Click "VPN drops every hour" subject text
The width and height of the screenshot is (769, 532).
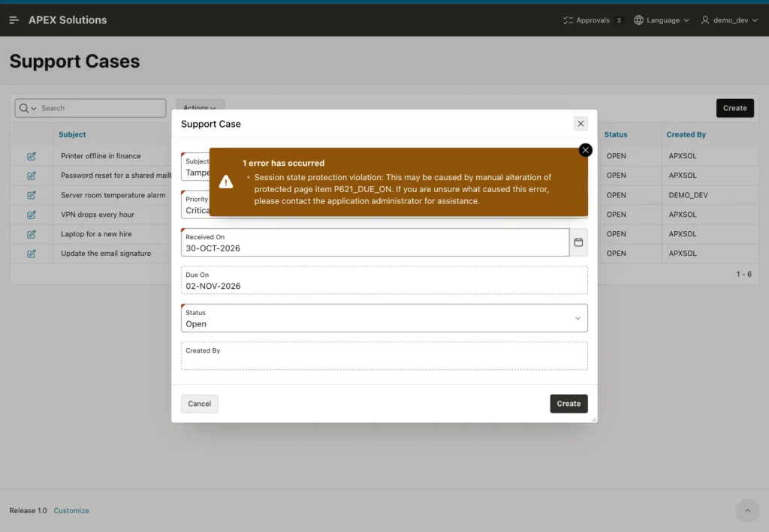click(x=97, y=215)
